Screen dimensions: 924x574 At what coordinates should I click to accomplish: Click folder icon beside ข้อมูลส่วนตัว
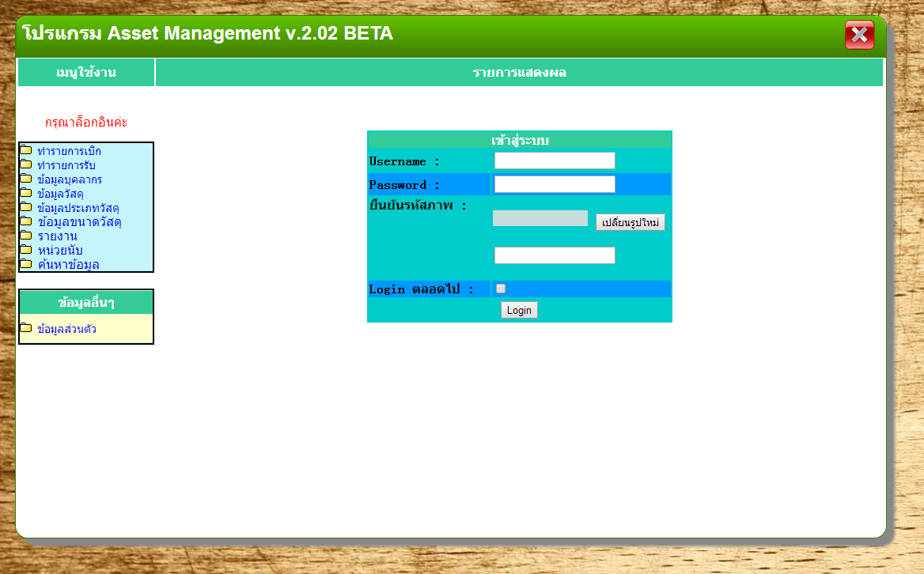[x=26, y=327]
